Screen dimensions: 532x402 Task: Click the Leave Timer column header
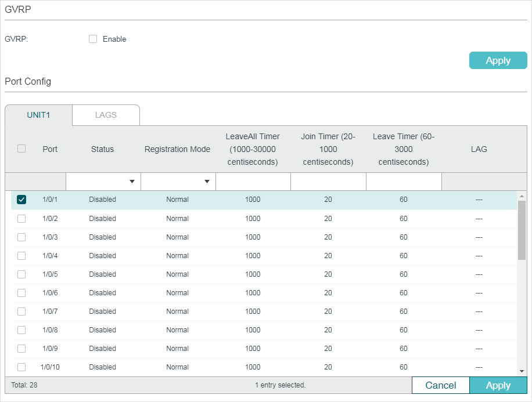pos(404,149)
